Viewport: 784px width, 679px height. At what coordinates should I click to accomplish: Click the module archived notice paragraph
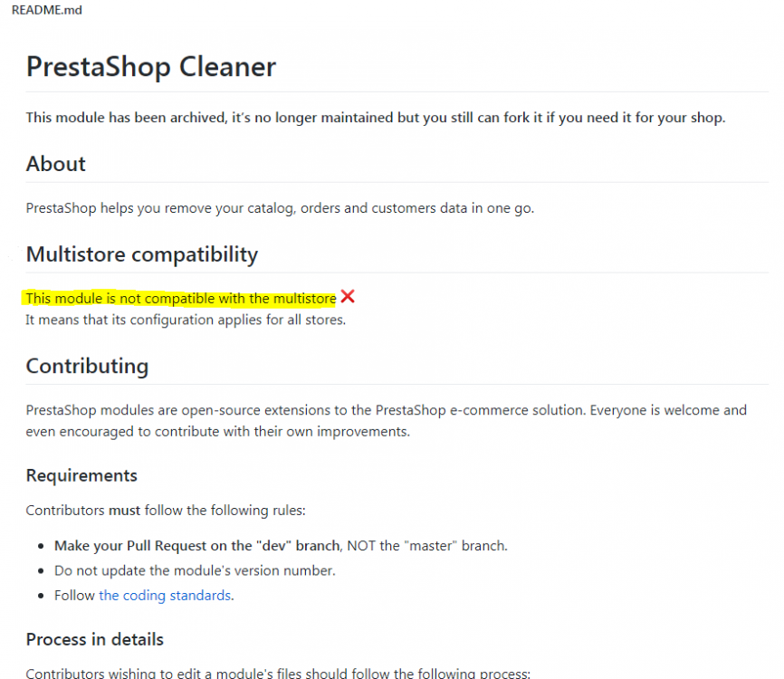(375, 118)
